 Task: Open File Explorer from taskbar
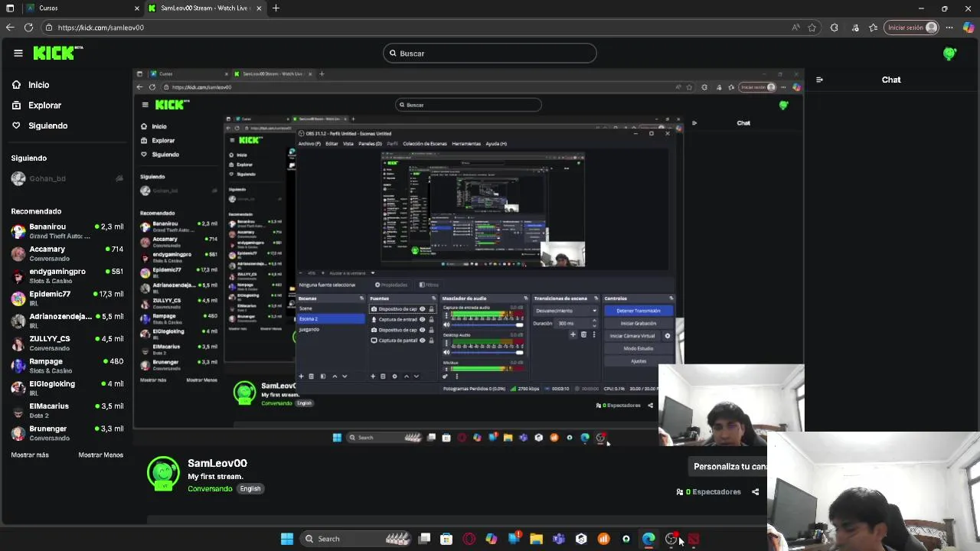[x=536, y=539]
